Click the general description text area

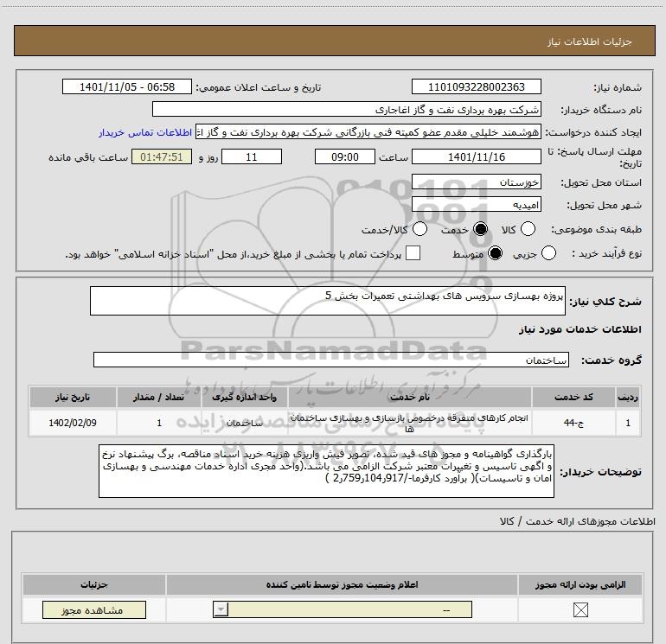coord(328,301)
